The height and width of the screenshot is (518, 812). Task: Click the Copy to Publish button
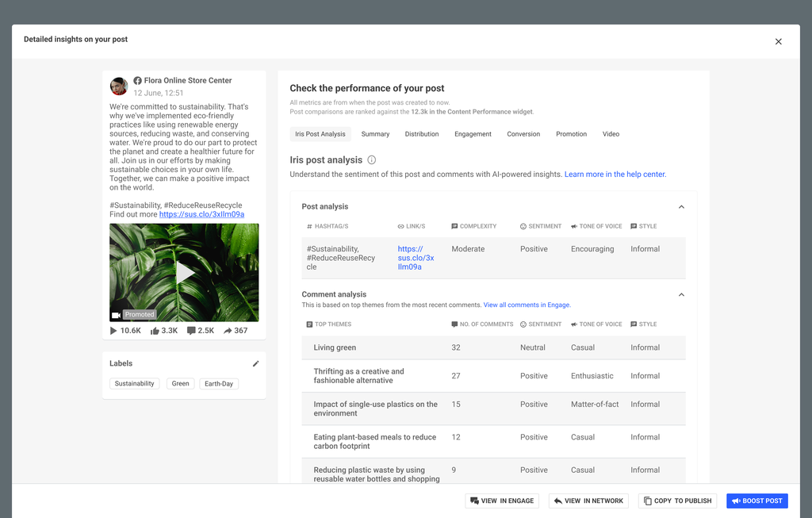pos(677,501)
